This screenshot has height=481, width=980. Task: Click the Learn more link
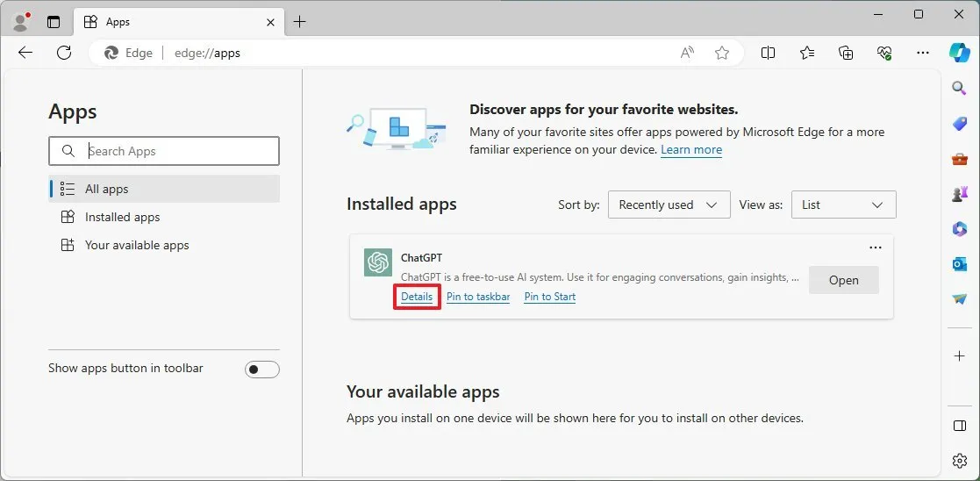click(691, 150)
